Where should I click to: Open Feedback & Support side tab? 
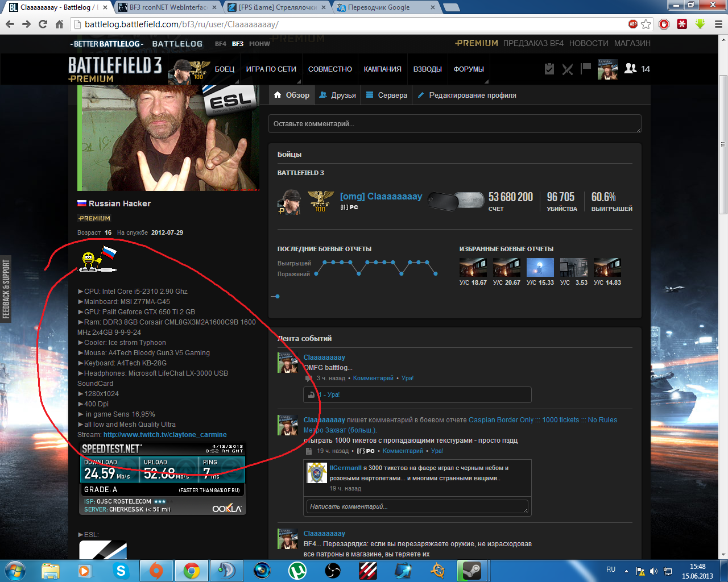coord(6,289)
